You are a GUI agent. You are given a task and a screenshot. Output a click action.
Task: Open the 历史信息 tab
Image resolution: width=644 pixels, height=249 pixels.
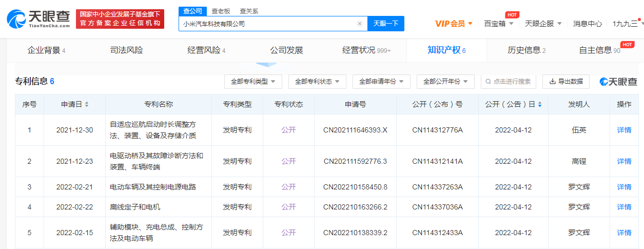(x=526, y=50)
